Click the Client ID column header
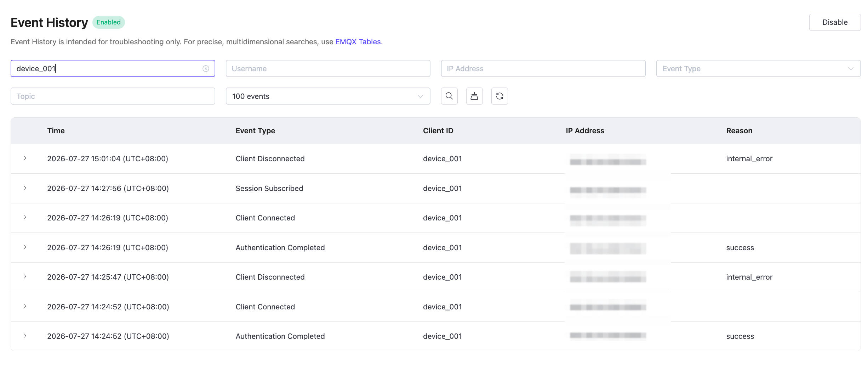The height and width of the screenshot is (370, 868). (438, 131)
